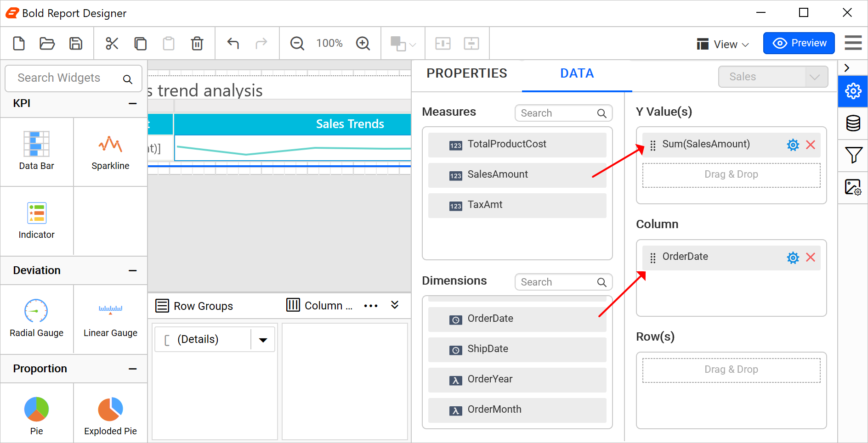Click the Undo toolbar icon
This screenshot has width=868, height=443.
pyautogui.click(x=233, y=43)
